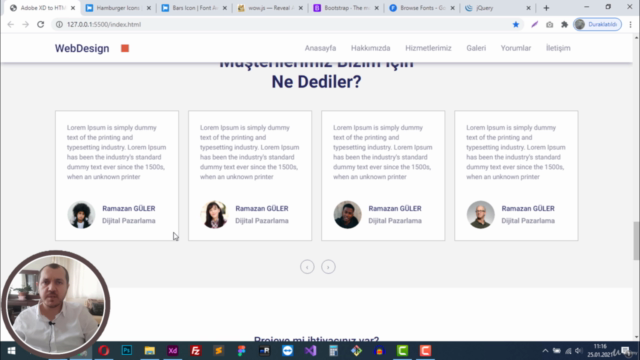This screenshot has height=360, width=640.
Task: Click the Duraklatıldı profile button
Action: pyautogui.click(x=598, y=24)
